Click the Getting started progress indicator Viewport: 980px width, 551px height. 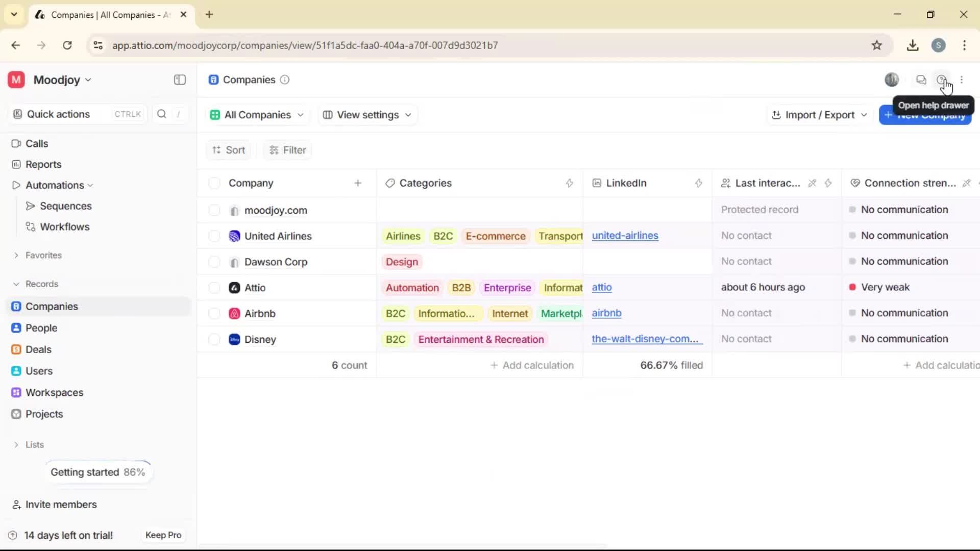click(x=98, y=472)
